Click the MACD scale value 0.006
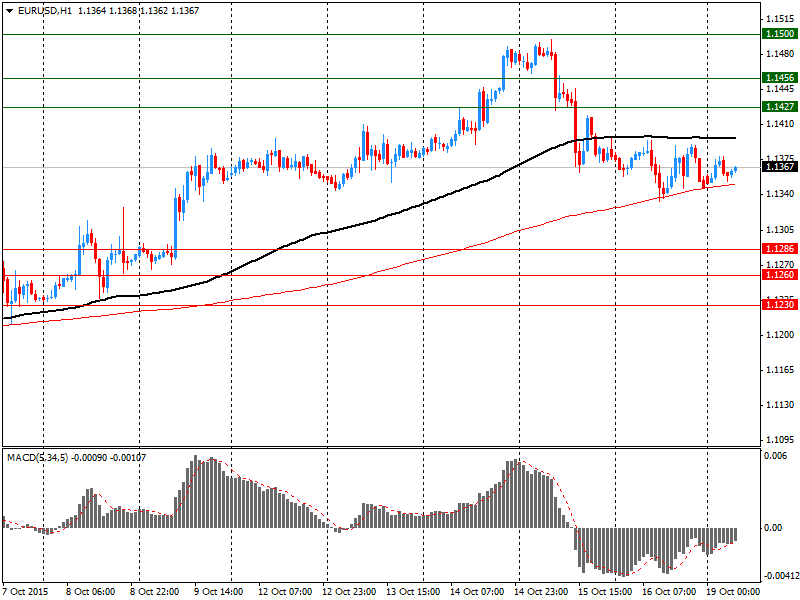The height and width of the screenshot is (600, 800). tap(775, 456)
